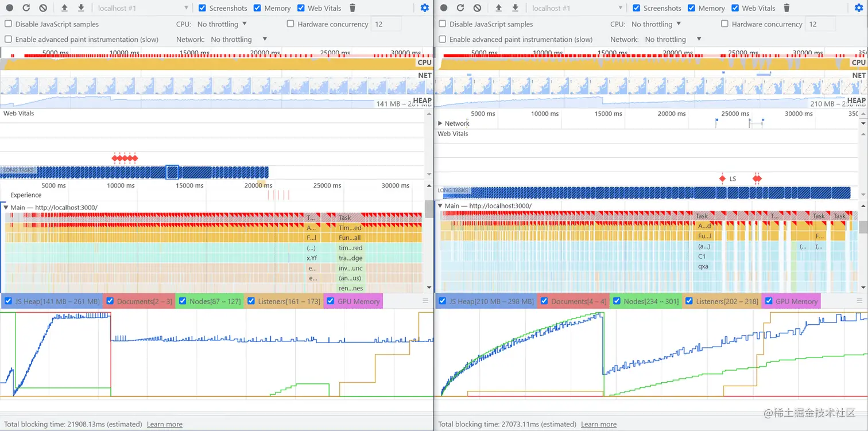Screen dimensions: 868x431
Task: Click the trash icon in right panel toolbar
Action: pyautogui.click(x=786, y=8)
